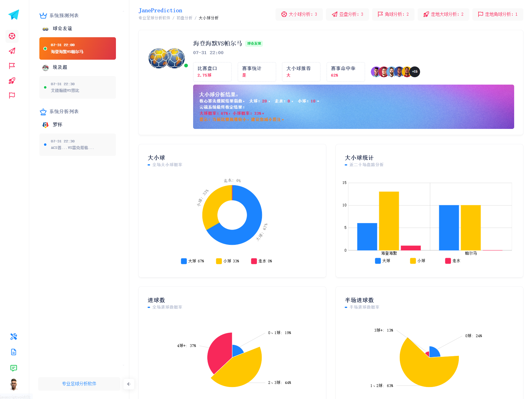Click the 比赛盘口 2.75球 card

click(212, 72)
